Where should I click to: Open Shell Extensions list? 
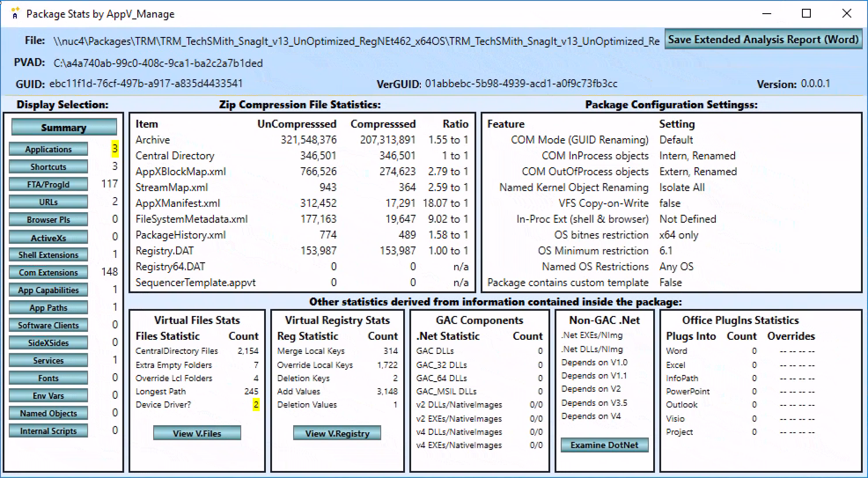(x=48, y=255)
